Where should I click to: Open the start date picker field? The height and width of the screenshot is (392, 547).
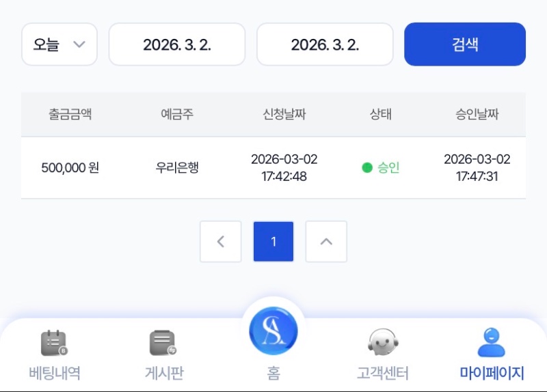pyautogui.click(x=177, y=44)
